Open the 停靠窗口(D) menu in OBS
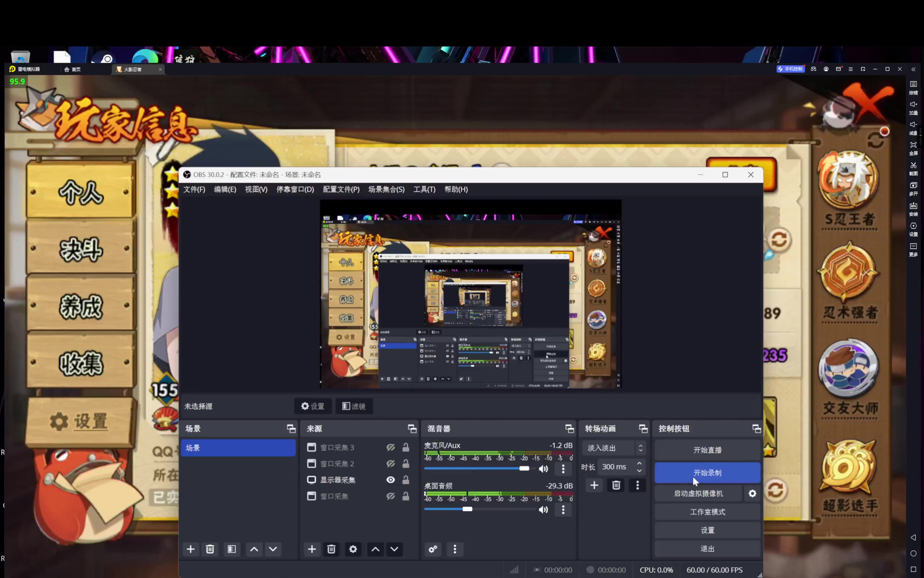 point(295,189)
